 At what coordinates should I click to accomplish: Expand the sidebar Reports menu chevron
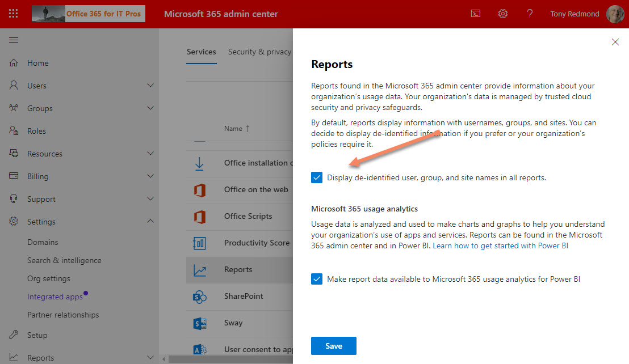coord(150,357)
